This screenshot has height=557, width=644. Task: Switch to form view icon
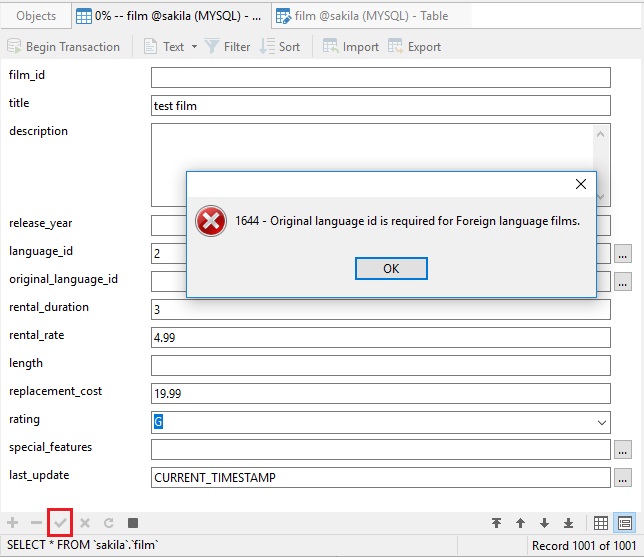click(x=625, y=523)
